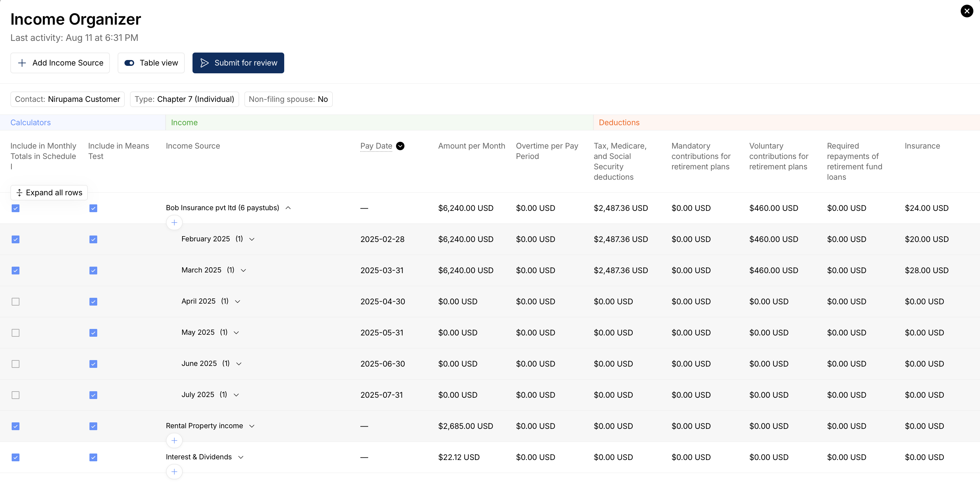Expand the February 2025 paystub row
Screen dimensions: 980x484
click(252, 239)
